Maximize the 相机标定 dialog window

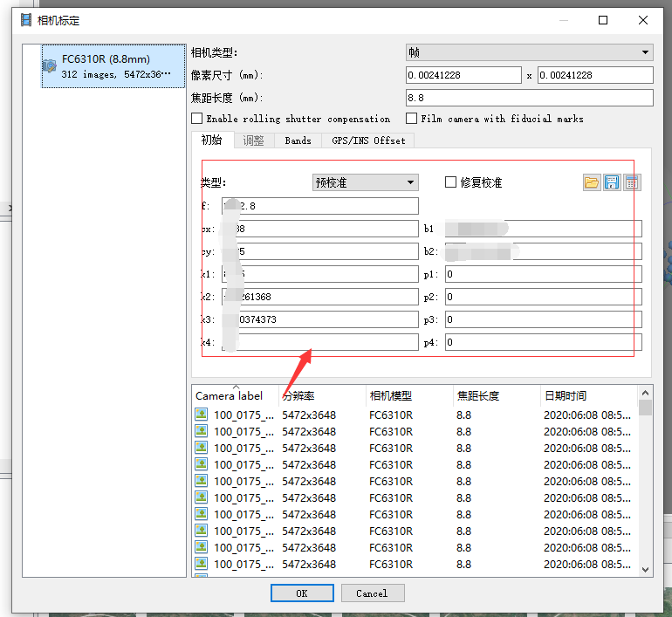pos(603,20)
